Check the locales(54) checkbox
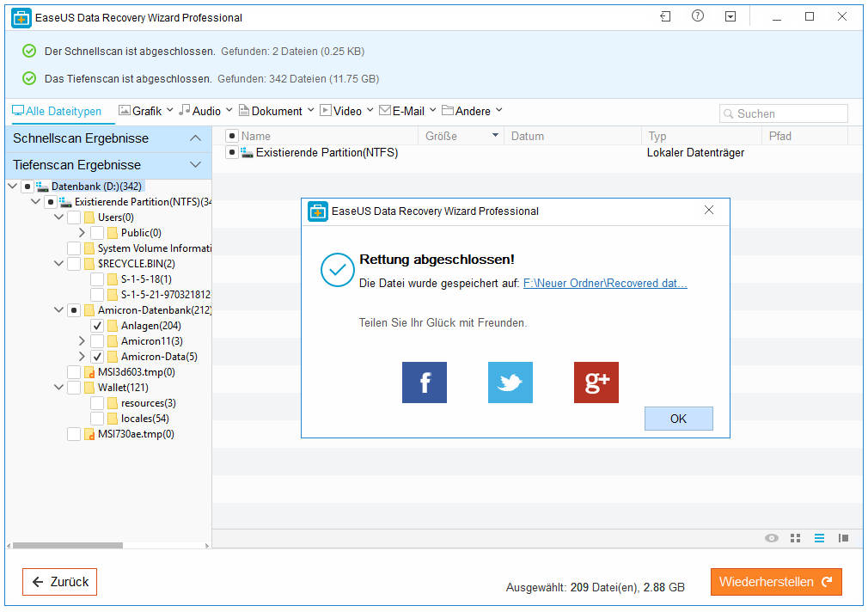This screenshot has width=868, height=612. pos(97,419)
